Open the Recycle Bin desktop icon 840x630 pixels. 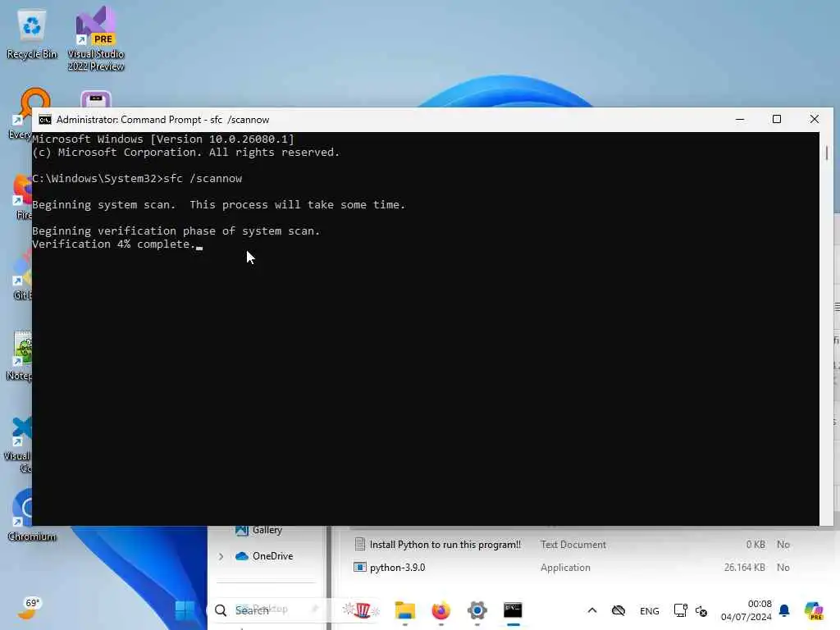(x=32, y=34)
